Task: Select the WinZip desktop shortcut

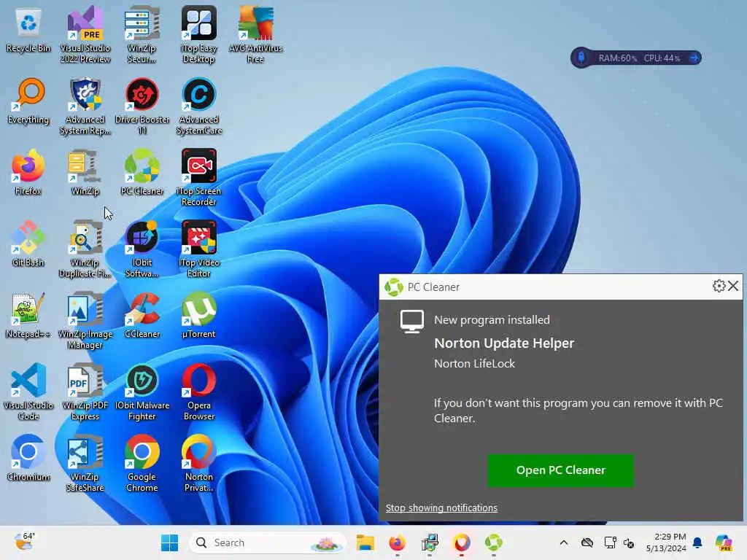Action: pos(85,172)
